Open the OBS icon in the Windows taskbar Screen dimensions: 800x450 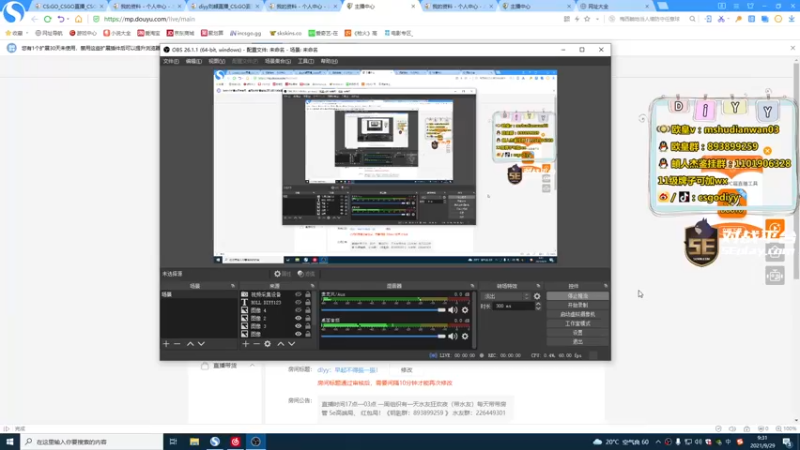(x=256, y=442)
